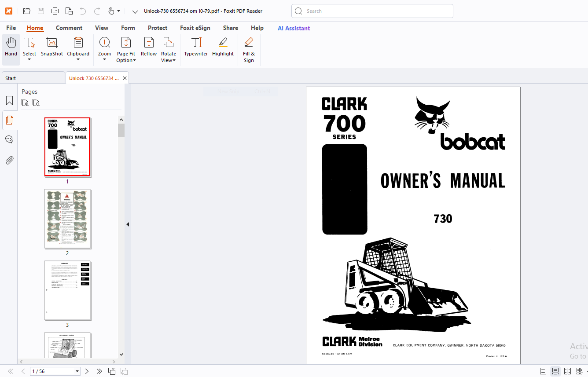
Task: Click the next view icon in status bar
Action: [124, 371]
